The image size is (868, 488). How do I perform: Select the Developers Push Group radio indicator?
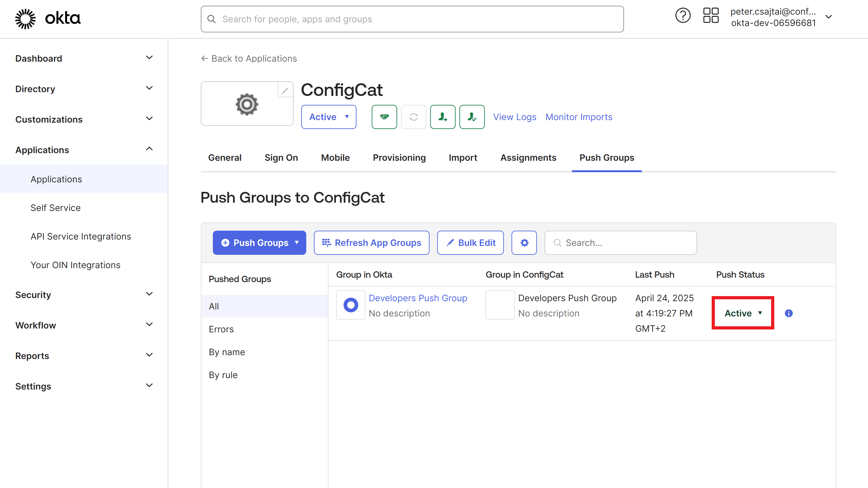pos(350,305)
